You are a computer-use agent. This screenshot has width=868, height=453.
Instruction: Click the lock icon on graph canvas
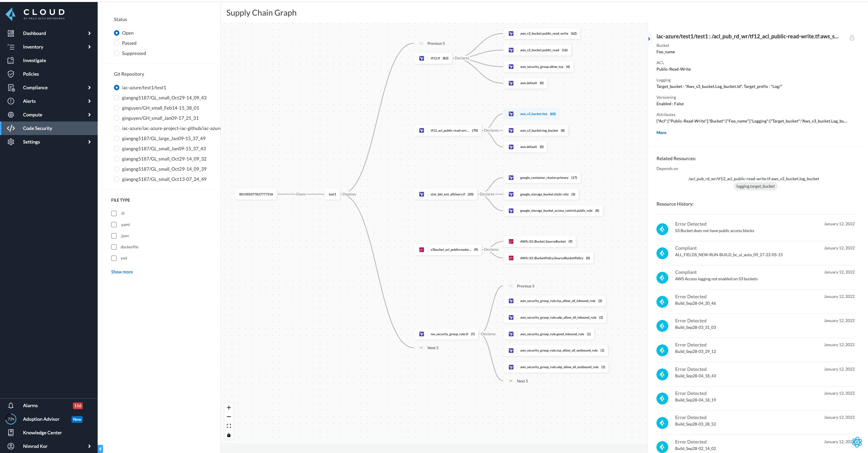tap(229, 435)
